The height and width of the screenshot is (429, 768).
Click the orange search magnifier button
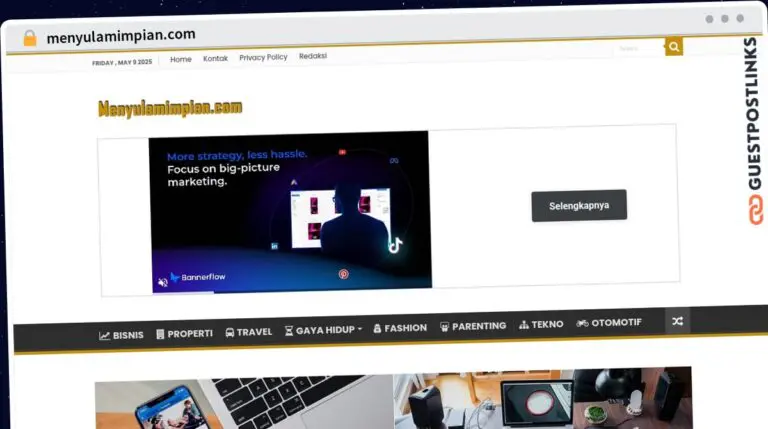pos(674,47)
